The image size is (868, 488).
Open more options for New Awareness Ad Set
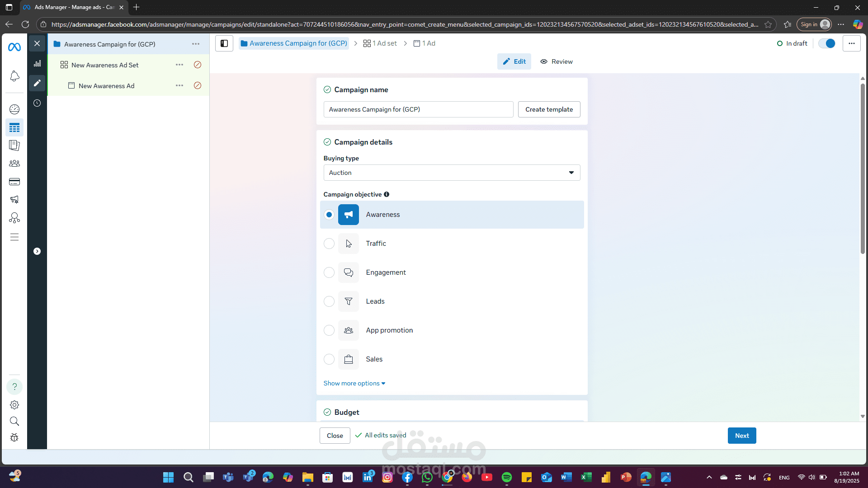pos(179,65)
